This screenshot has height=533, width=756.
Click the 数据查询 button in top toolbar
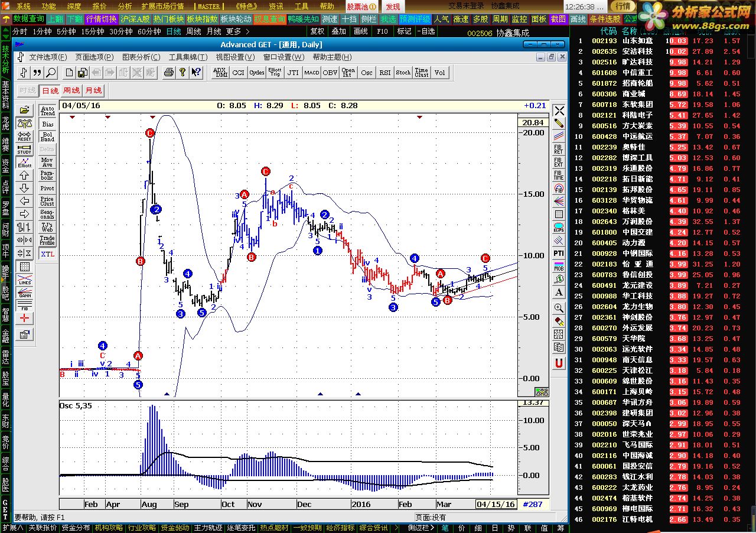pyautogui.click(x=28, y=19)
